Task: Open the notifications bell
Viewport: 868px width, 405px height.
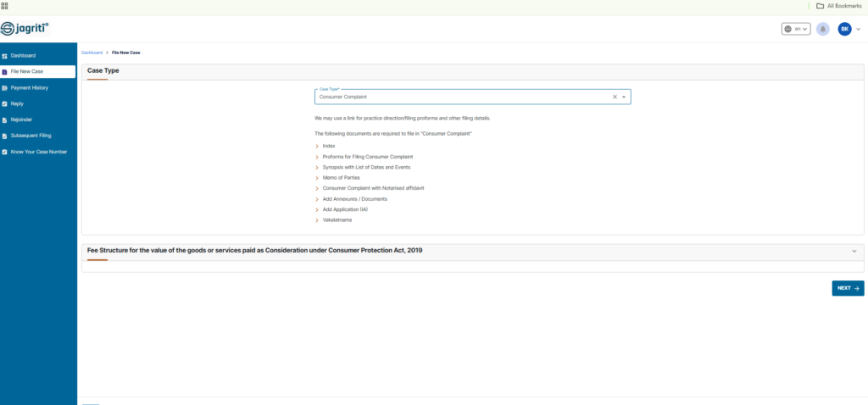Action: (x=822, y=30)
